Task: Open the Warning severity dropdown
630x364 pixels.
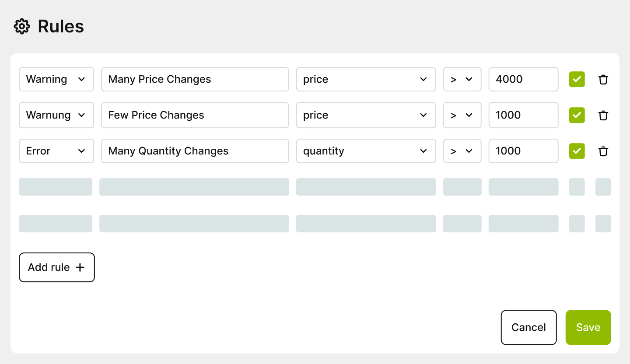Action: coord(56,79)
